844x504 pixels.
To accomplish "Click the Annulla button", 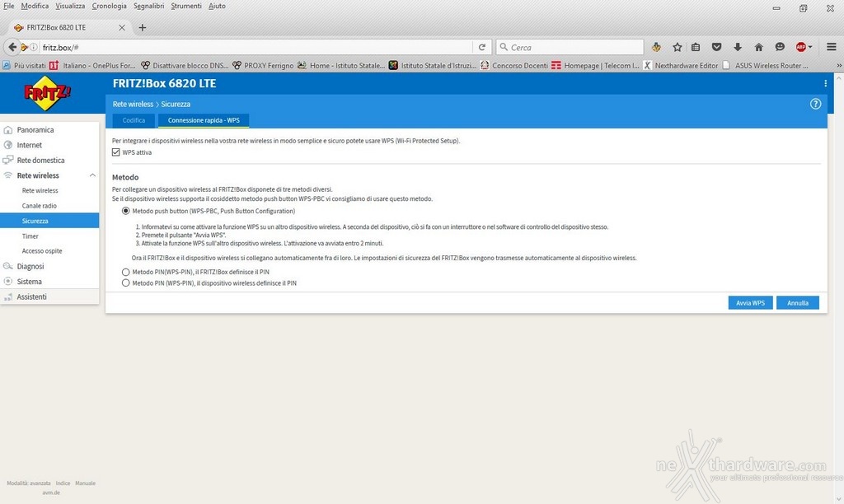I will pos(798,303).
